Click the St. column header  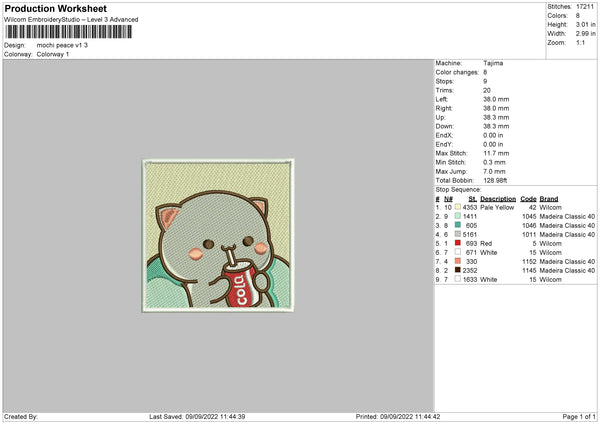[x=473, y=199]
